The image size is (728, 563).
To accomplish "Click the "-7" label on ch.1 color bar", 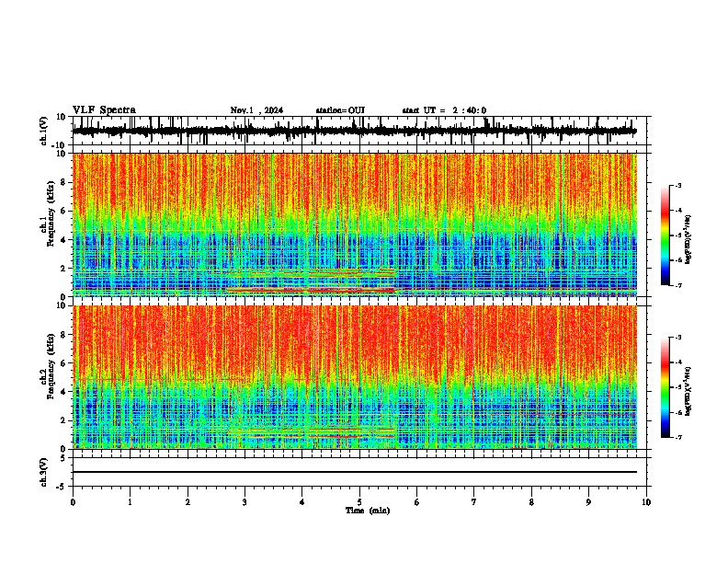I will click(678, 285).
